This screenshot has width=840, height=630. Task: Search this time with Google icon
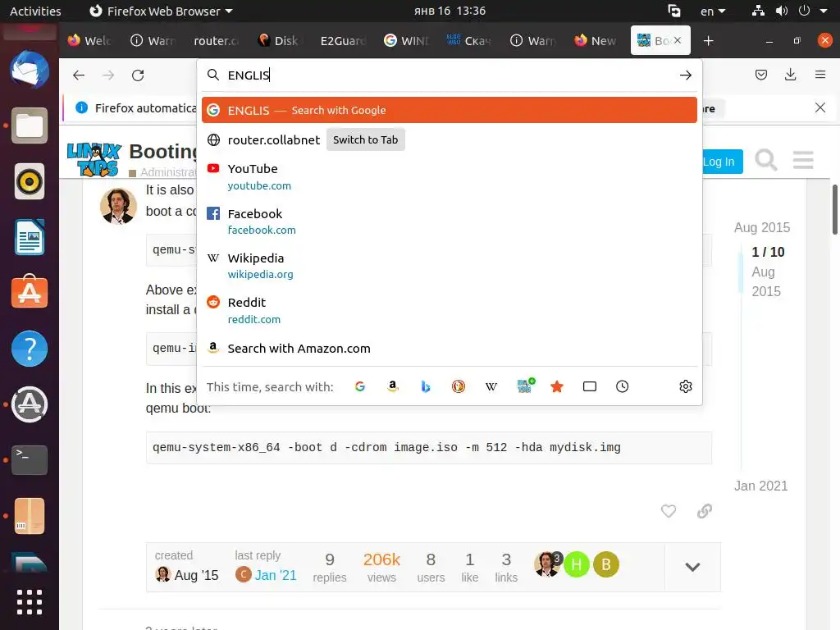360,386
